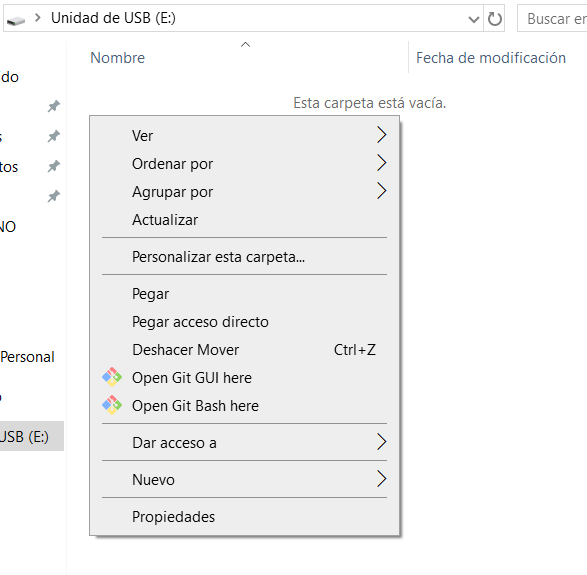Click the breadcrumb chevron before Unidad de USB
Viewport: 587px width, 575px height.
37,18
